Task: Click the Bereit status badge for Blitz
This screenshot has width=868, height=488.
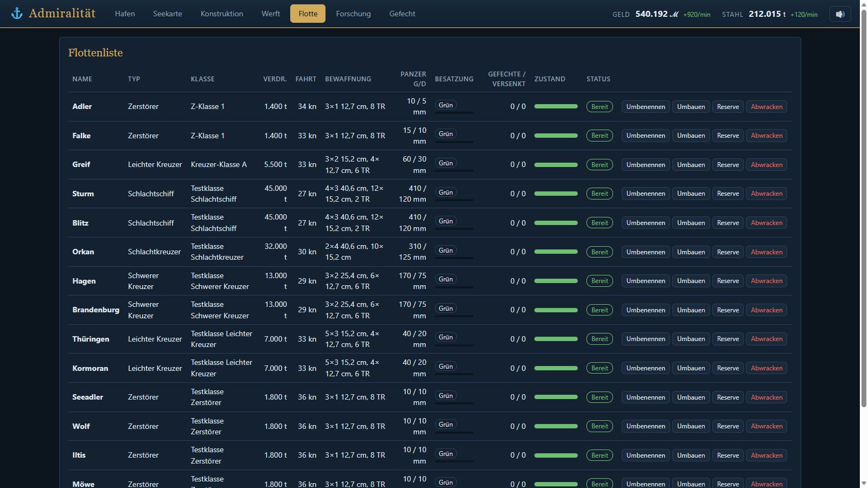Action: click(599, 223)
